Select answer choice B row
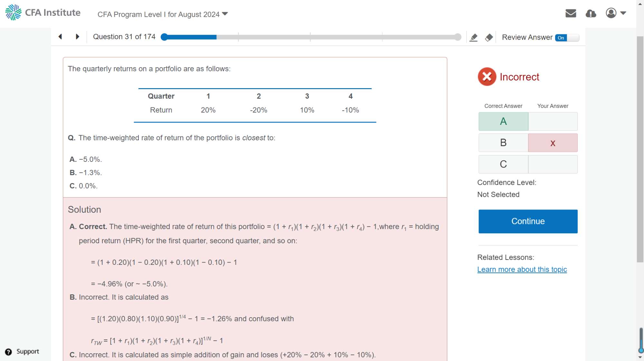Viewport: 644px width, 361px height. point(503,143)
